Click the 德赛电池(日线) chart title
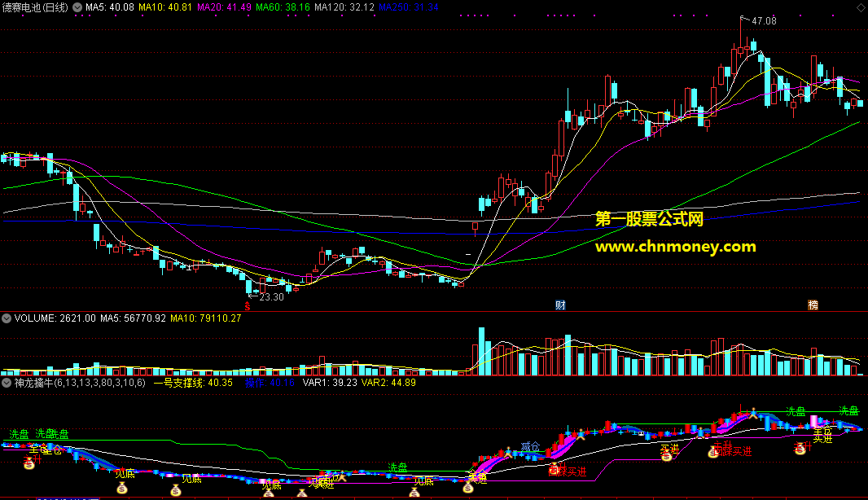Image resolution: width=868 pixels, height=500 pixels. (35, 7)
